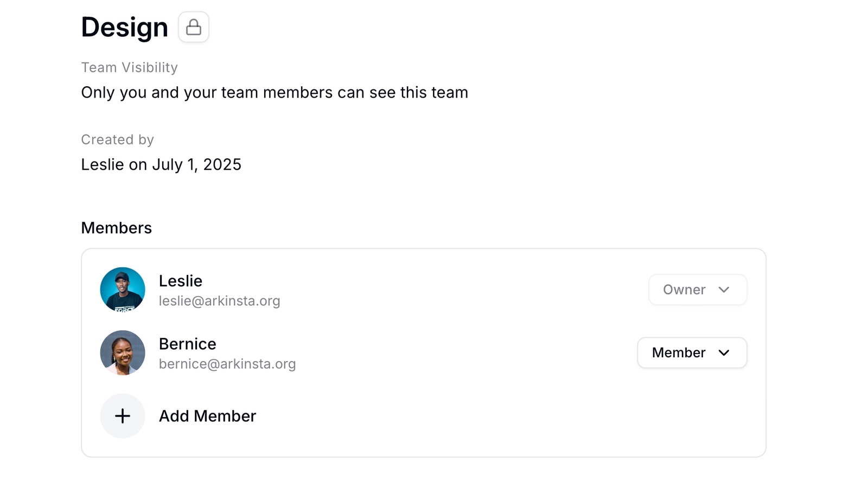This screenshot has width=868, height=488.
Task: Click Add Member text
Action: [207, 416]
